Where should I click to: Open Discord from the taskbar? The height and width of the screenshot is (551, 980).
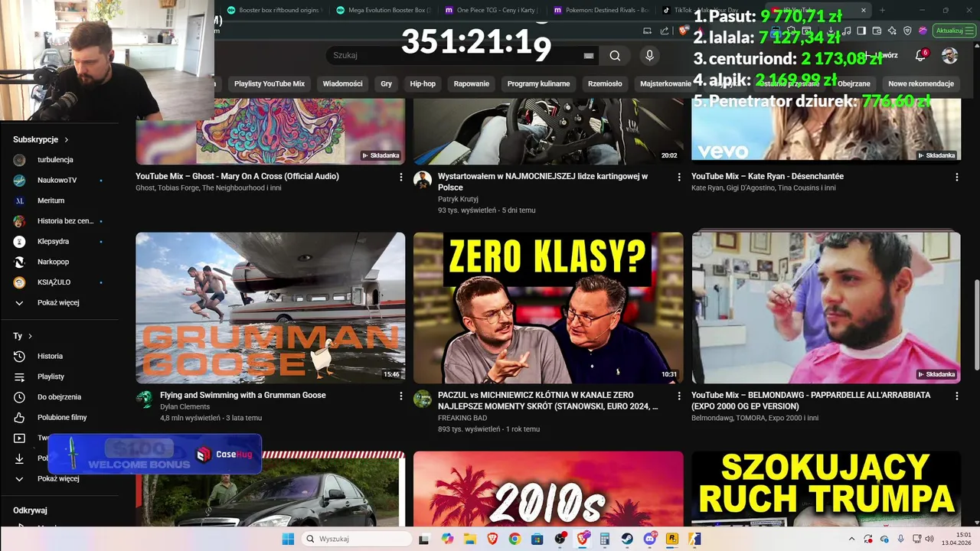(x=650, y=539)
